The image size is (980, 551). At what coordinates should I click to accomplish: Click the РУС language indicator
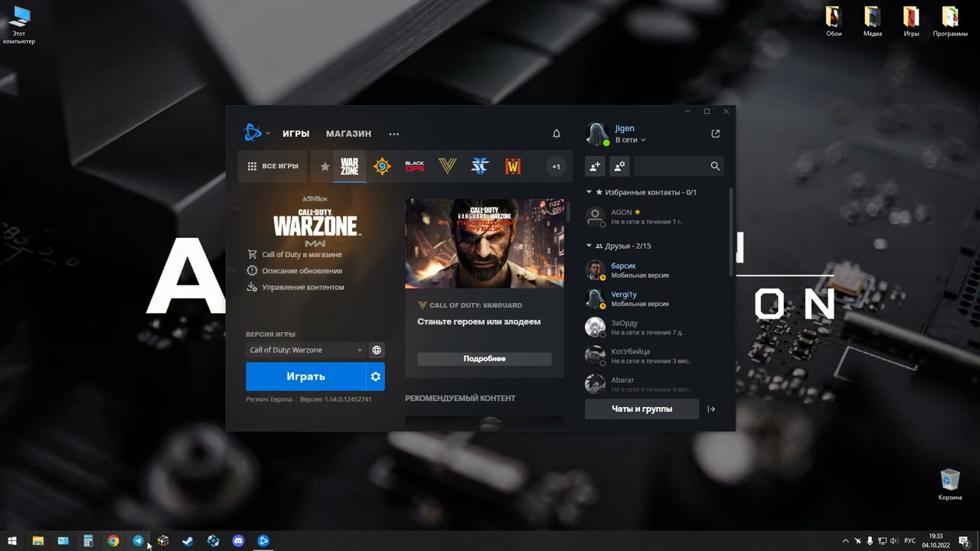(x=910, y=541)
